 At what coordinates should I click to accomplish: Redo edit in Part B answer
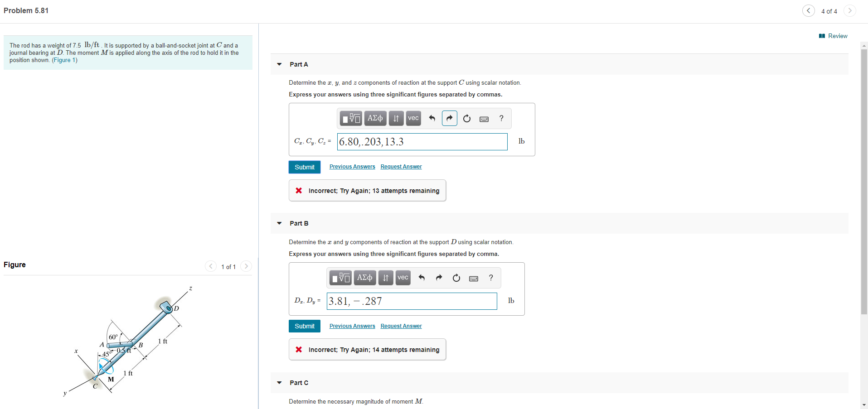point(439,278)
